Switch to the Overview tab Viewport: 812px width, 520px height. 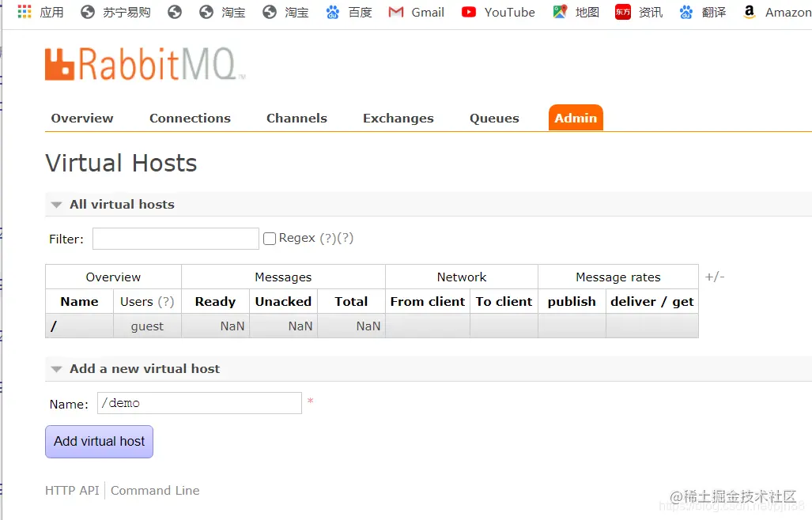(x=81, y=119)
